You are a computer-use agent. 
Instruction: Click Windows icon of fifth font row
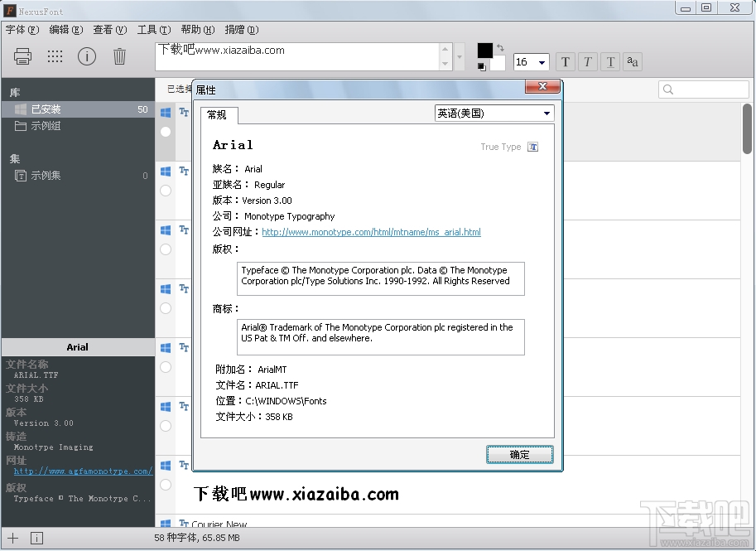[166, 348]
